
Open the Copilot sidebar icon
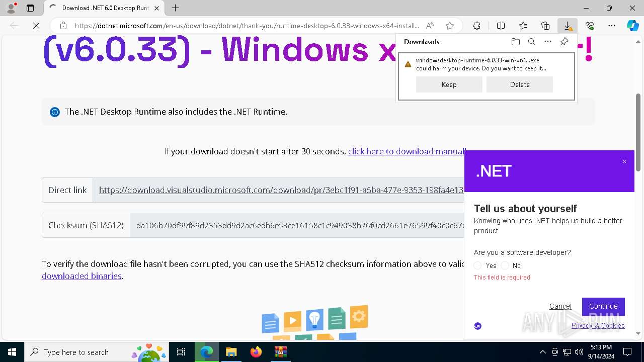pos(632,26)
